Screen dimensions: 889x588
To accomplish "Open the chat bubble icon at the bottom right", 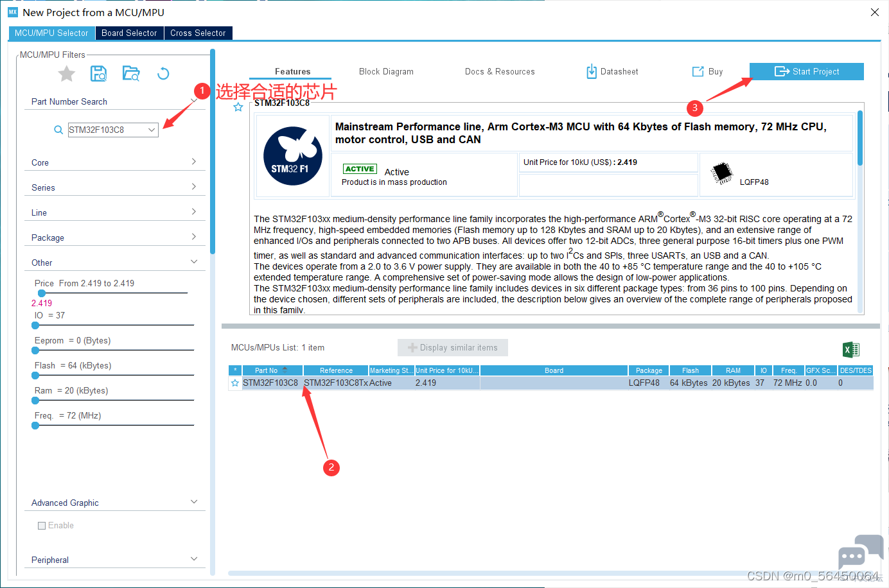I will [861, 551].
